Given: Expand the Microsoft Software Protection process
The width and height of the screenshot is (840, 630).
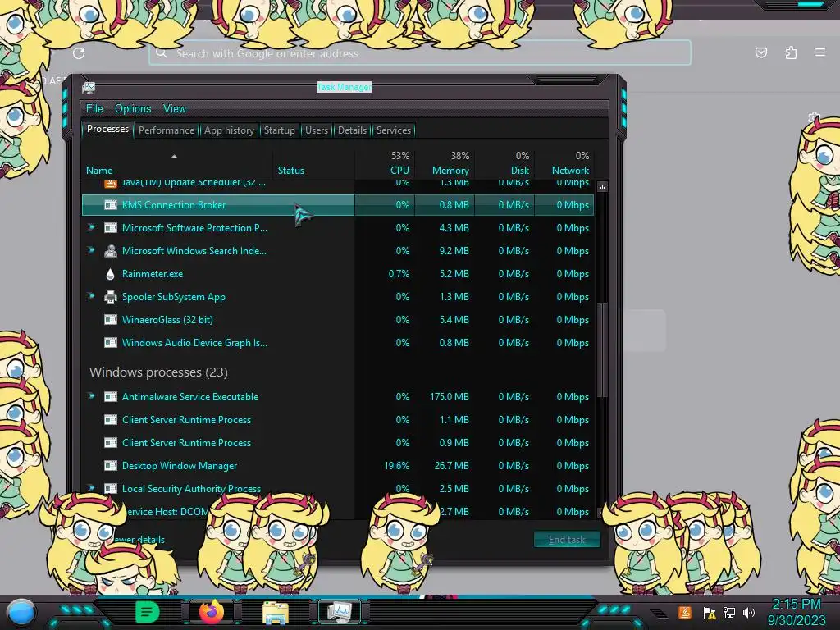Looking at the screenshot, I should 91,227.
